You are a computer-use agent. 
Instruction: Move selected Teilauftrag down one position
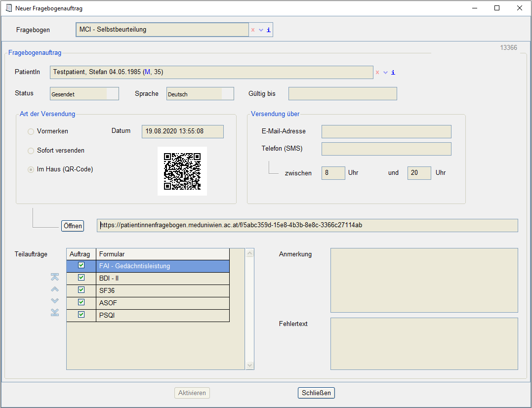point(55,300)
